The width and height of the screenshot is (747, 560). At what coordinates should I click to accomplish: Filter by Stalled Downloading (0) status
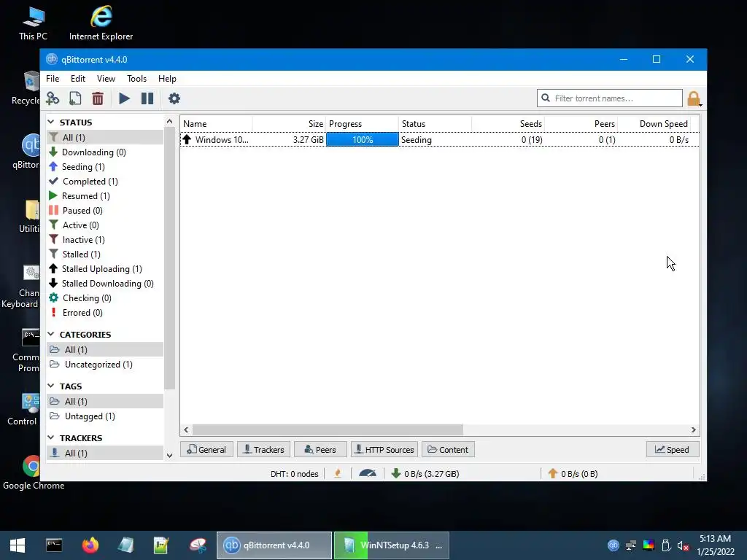pos(105,284)
